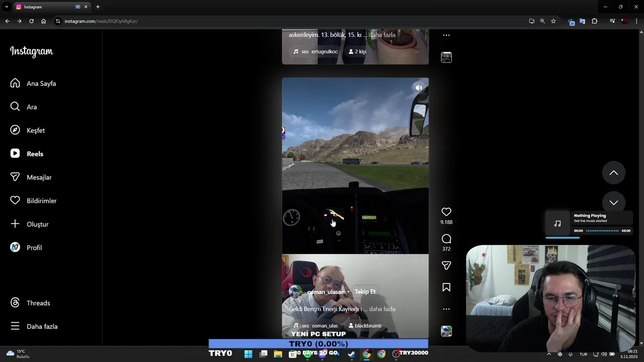
Task: Open the weather widget 15°C Bulutlu
Action: pos(18,354)
